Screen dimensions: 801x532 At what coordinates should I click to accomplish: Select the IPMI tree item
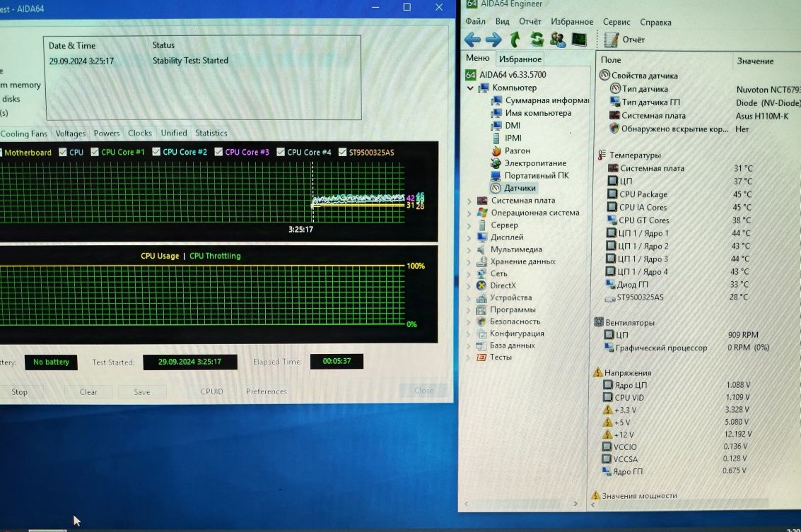507,138
